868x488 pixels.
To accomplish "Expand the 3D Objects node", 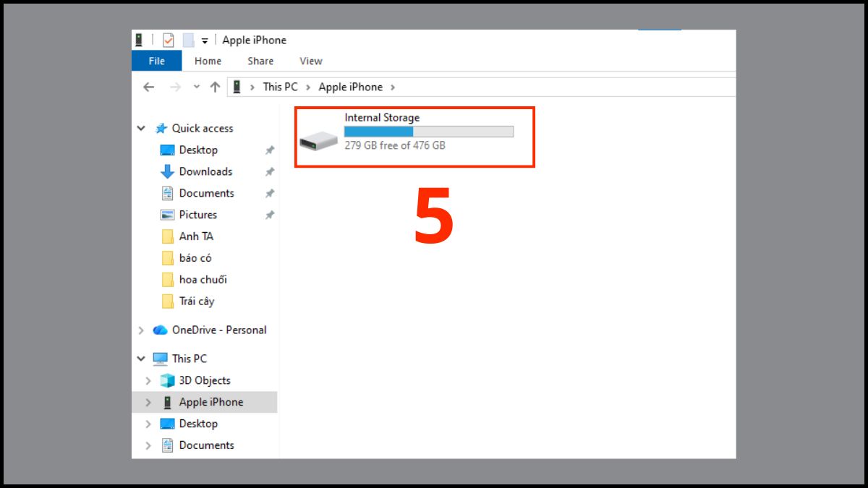I will 148,380.
